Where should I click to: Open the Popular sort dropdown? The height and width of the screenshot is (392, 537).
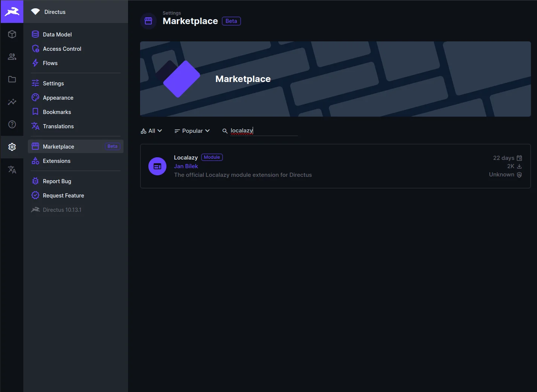click(x=192, y=131)
